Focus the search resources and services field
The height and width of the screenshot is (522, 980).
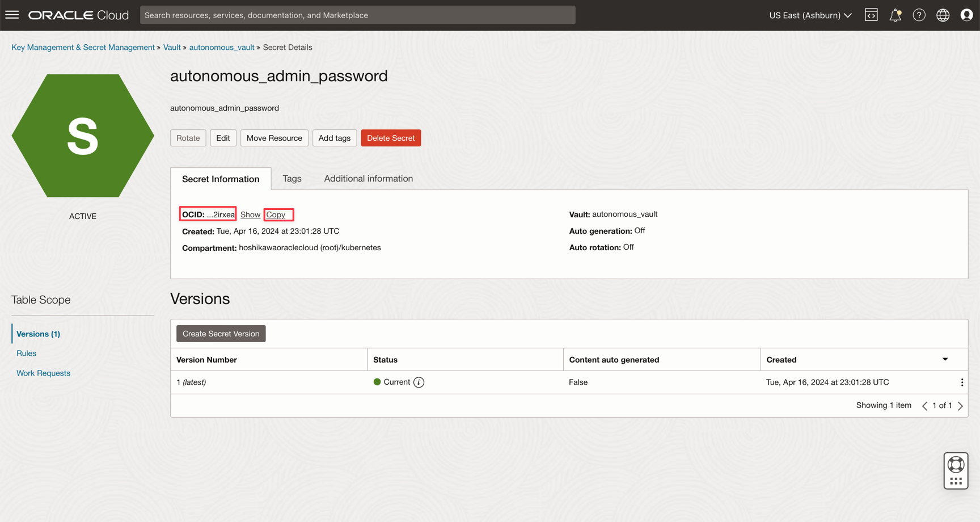point(358,15)
